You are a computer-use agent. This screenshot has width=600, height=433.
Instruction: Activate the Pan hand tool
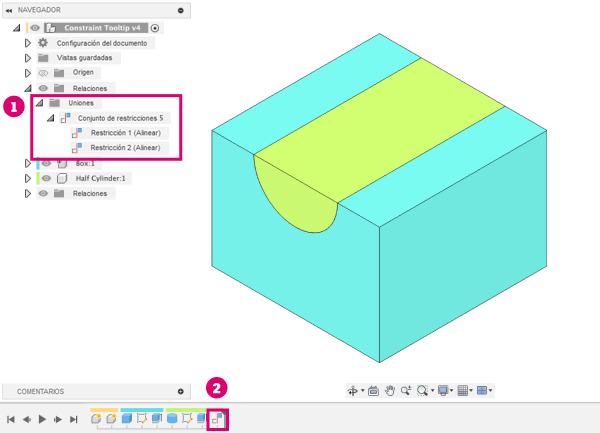pos(390,391)
